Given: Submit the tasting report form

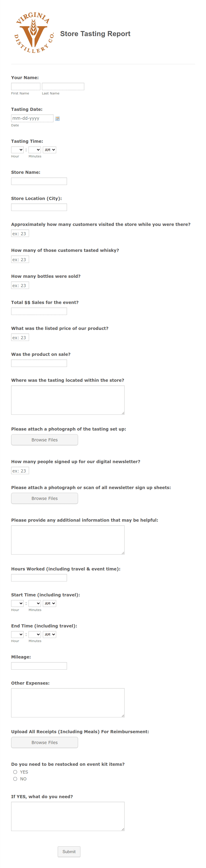Looking at the screenshot, I should (69, 852).
